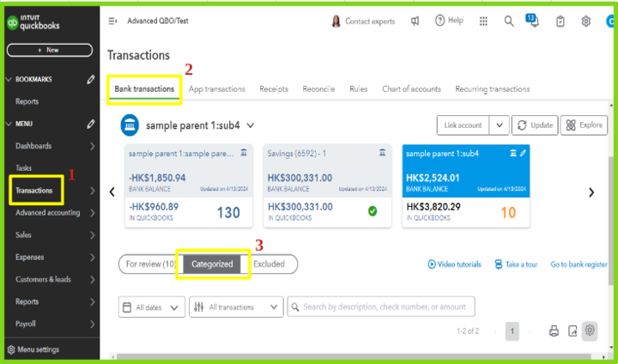Click the Link account button
This screenshot has width=618, height=364.
tap(463, 125)
